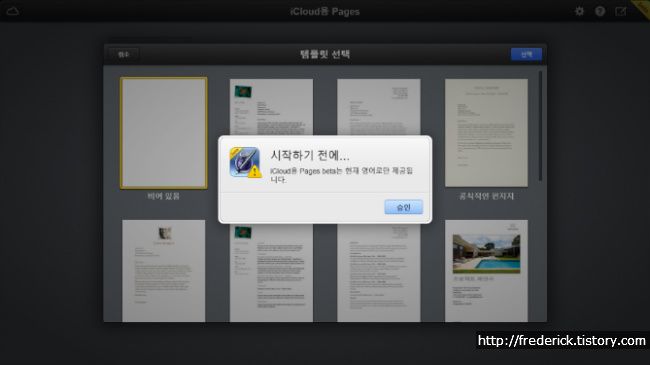Image resolution: width=650 pixels, height=365 pixels.
Task: Select the bottom-row template with the portrait photo
Action: point(164,271)
